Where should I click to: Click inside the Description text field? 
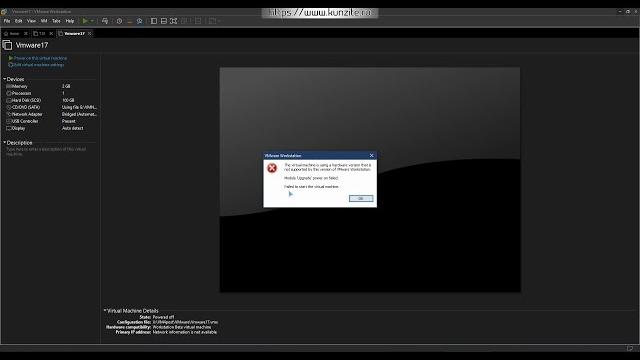pos(50,151)
